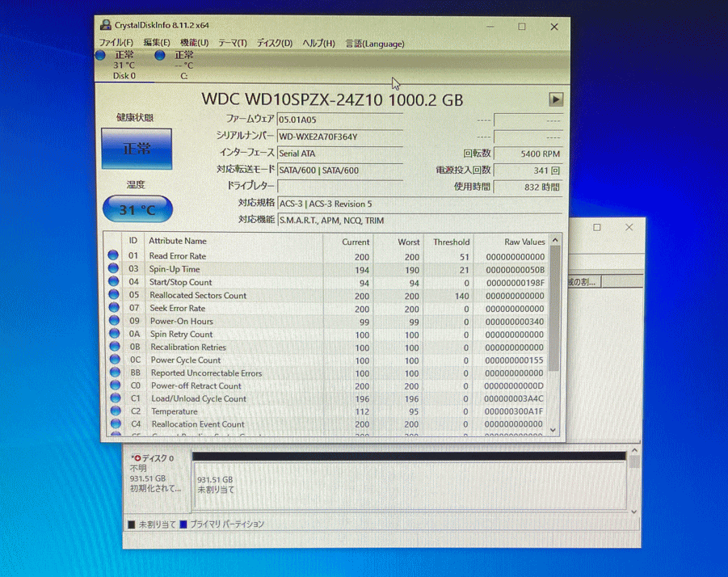Click status icon for Spin Retry Count

click(x=114, y=333)
